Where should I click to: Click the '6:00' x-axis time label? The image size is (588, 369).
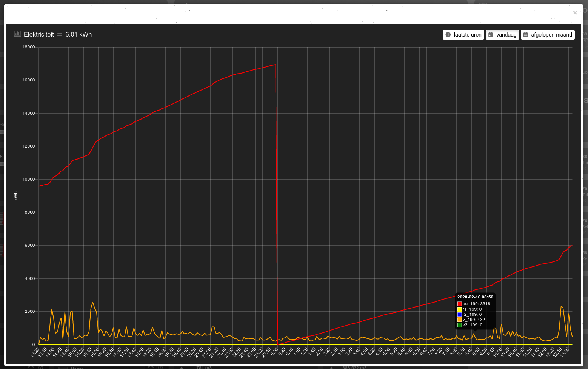409,352
